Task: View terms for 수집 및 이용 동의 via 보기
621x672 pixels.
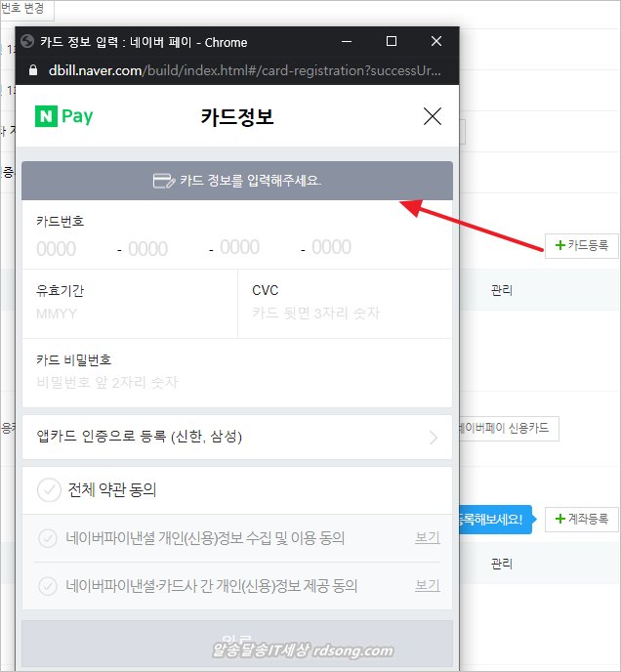Action: point(428,537)
